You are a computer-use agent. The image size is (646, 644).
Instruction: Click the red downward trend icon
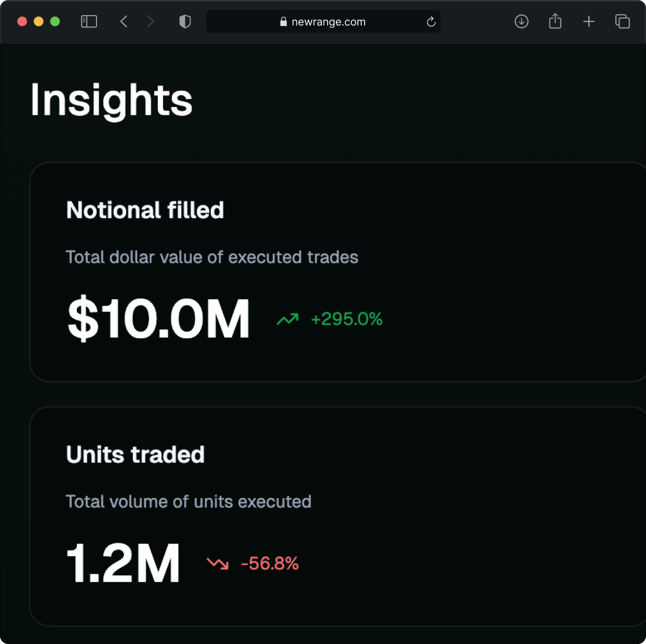pyautogui.click(x=218, y=563)
